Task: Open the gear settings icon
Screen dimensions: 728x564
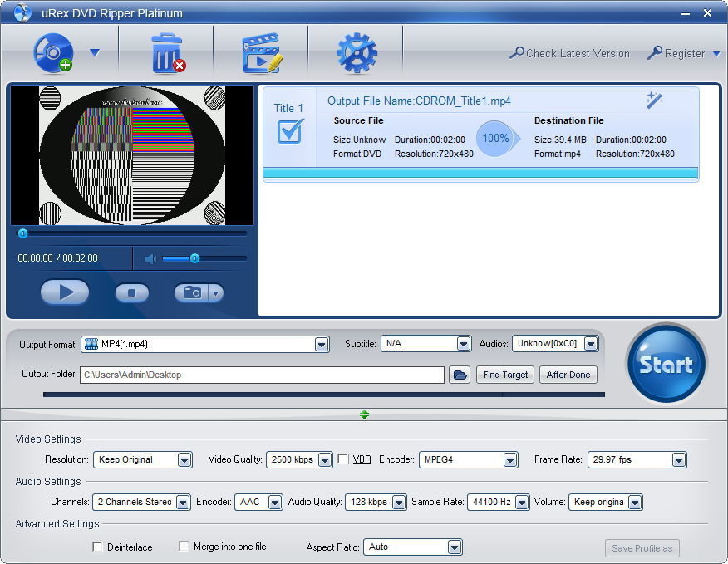Action: pos(357,53)
